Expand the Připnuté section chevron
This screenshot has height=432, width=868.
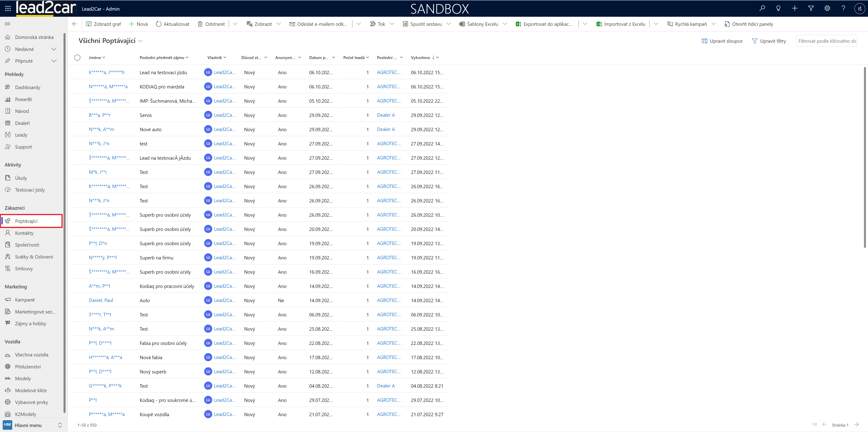(x=54, y=61)
